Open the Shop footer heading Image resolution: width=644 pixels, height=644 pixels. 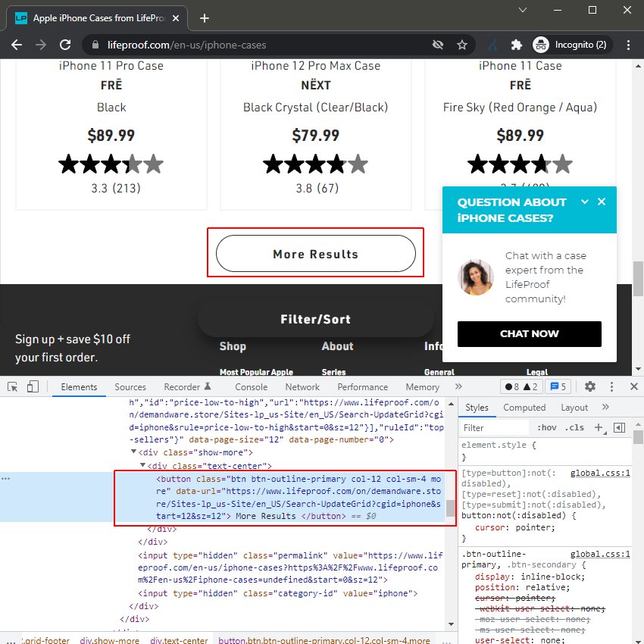(233, 346)
